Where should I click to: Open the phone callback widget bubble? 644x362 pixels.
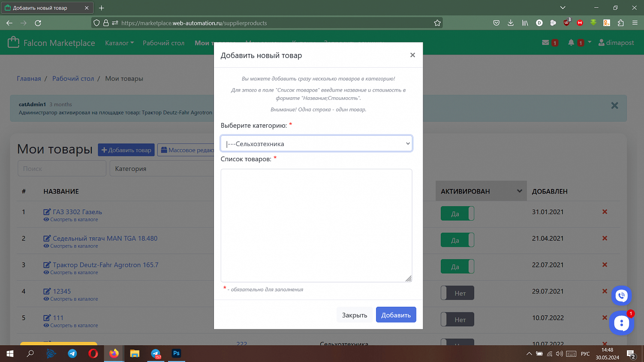(621, 296)
